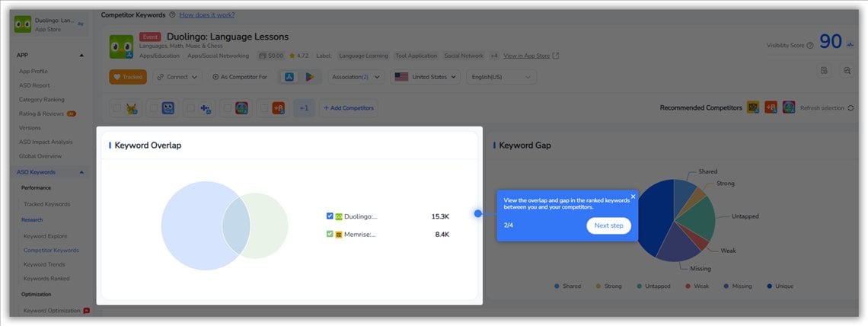This screenshot has width=868, height=326.
Task: Click the external link icon after View in App Store
Action: click(x=556, y=56)
